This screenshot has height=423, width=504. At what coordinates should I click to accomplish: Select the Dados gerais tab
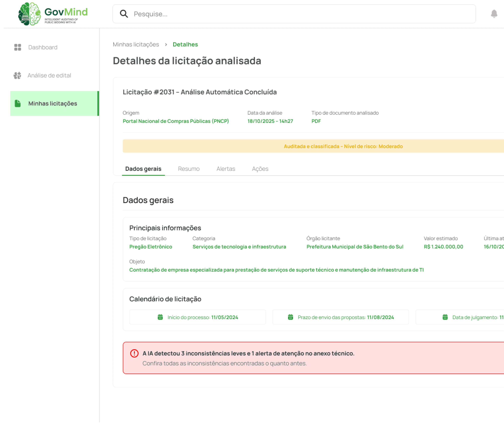(x=143, y=169)
